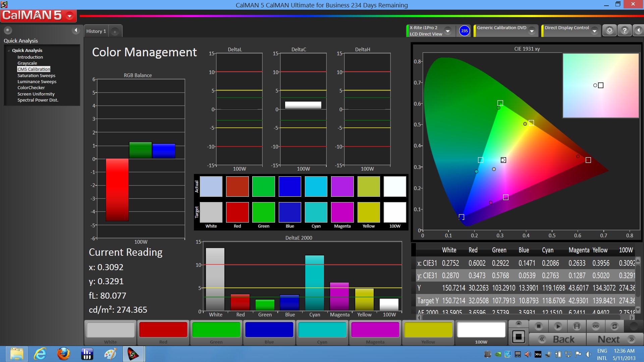Image resolution: width=644 pixels, height=362 pixels.
Task: Click the refresh loop icon
Action: coord(614,326)
